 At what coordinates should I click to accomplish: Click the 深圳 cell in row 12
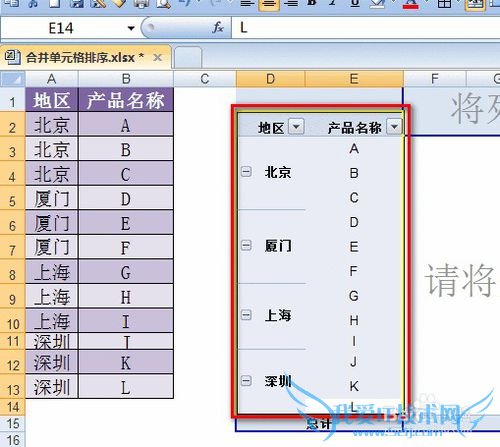(x=52, y=362)
